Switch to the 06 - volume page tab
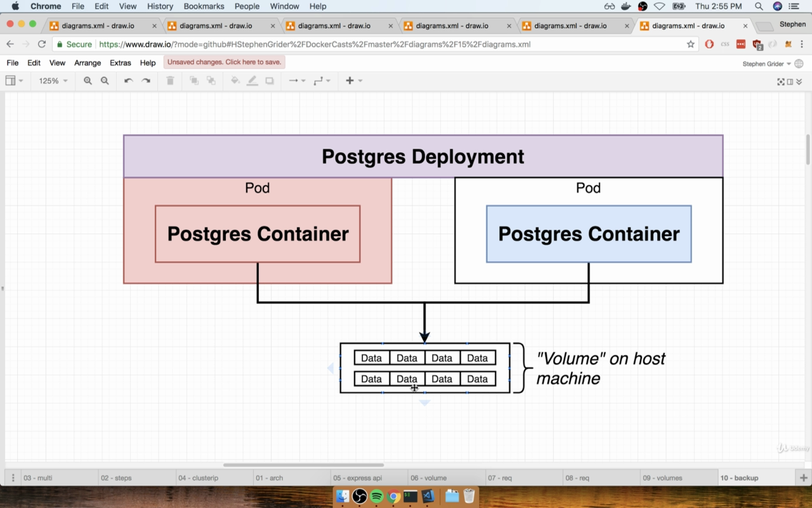The image size is (812, 508). pyautogui.click(x=446, y=478)
